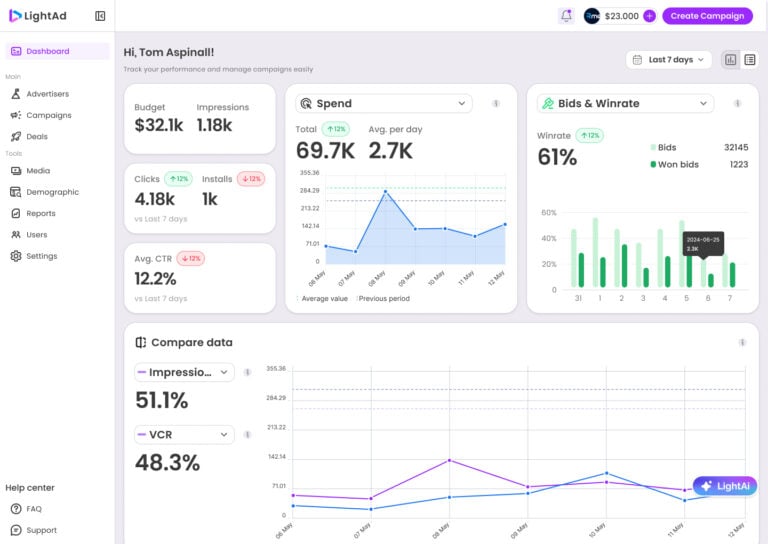Expand the Bids & Winrate dropdown
768x544 pixels.
625,103
